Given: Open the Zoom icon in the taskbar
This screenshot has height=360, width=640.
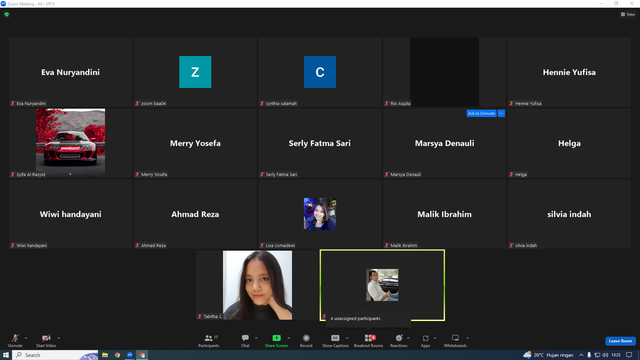Looking at the screenshot, I should (130, 355).
